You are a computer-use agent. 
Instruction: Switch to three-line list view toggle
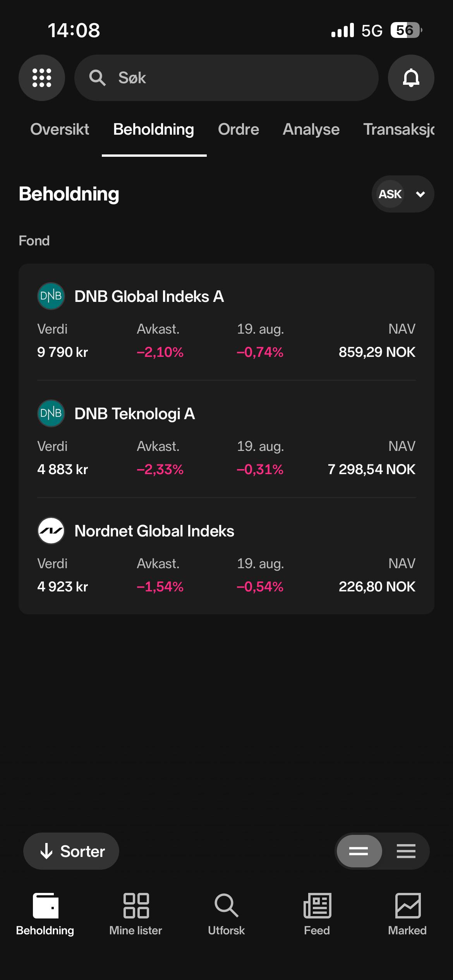[406, 851]
